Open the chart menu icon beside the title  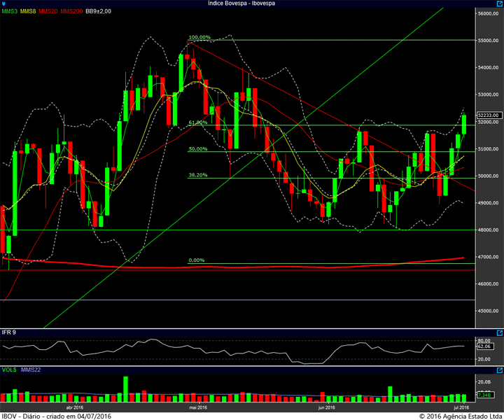(3, 4)
